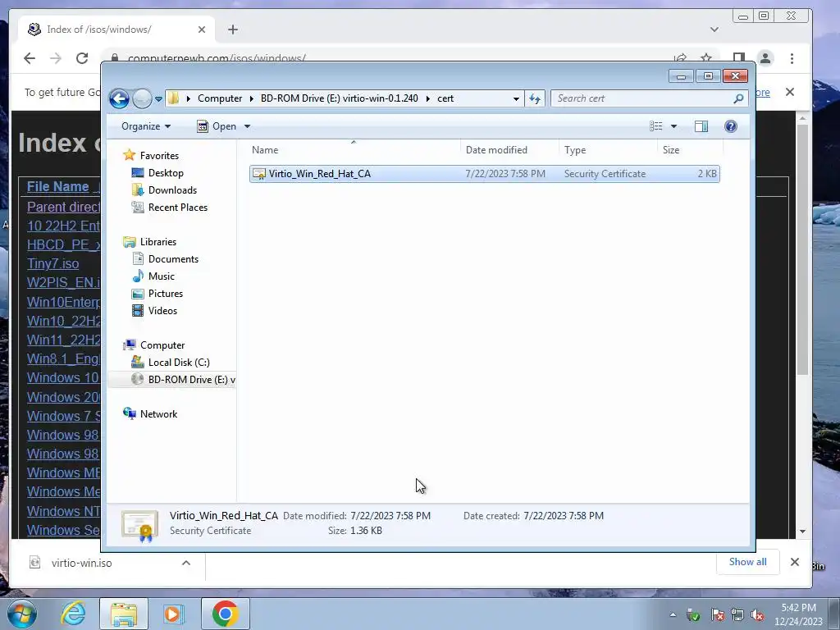Launch Internet Explorer from the taskbar
The image size is (840, 630).
point(73,614)
